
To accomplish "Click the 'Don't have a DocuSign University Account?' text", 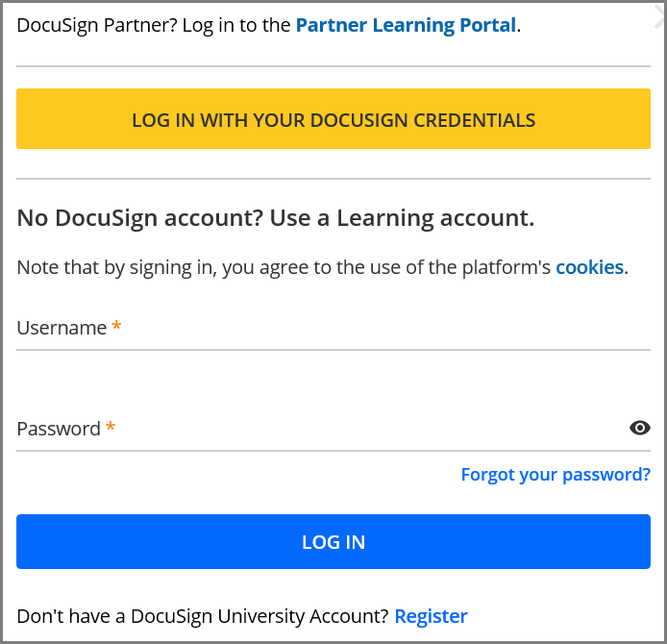I will (203, 616).
